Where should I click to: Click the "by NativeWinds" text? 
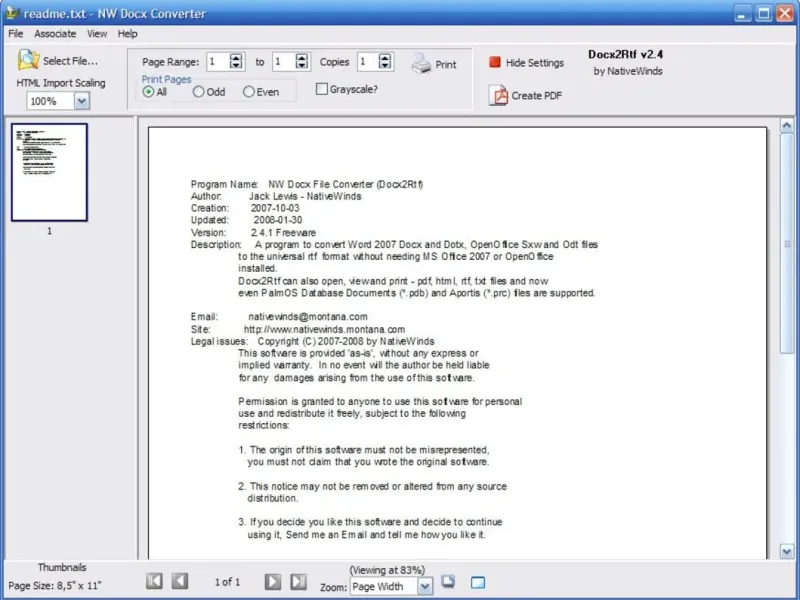click(628, 71)
